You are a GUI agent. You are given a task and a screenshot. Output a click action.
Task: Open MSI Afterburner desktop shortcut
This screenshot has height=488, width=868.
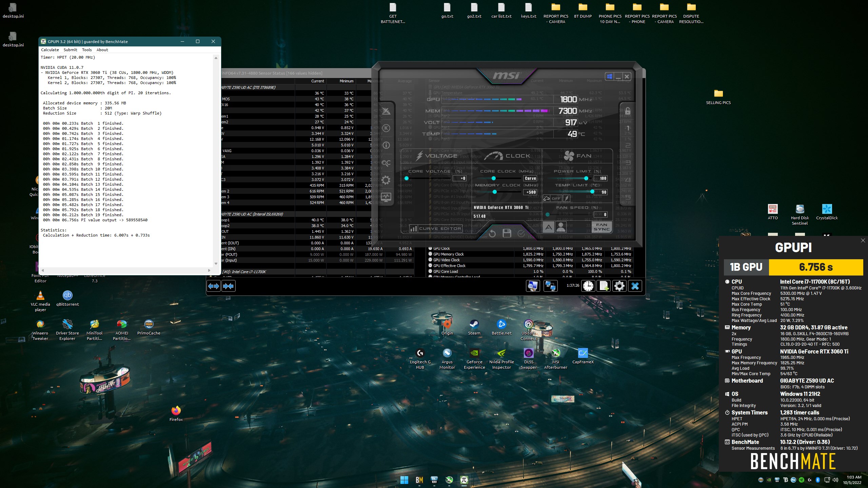pyautogui.click(x=555, y=359)
